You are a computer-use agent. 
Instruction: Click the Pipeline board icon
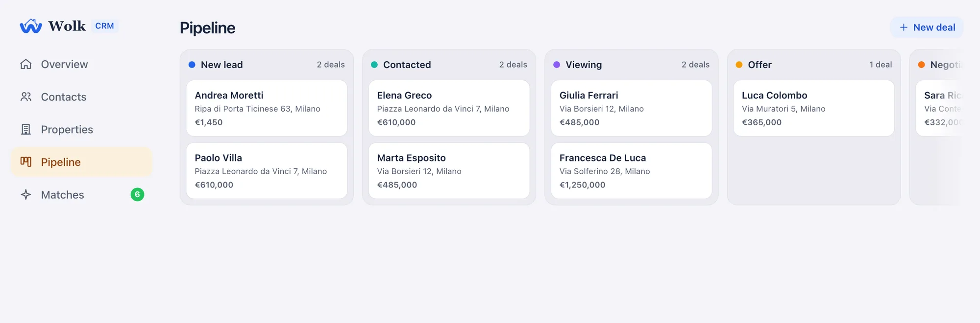point(26,162)
